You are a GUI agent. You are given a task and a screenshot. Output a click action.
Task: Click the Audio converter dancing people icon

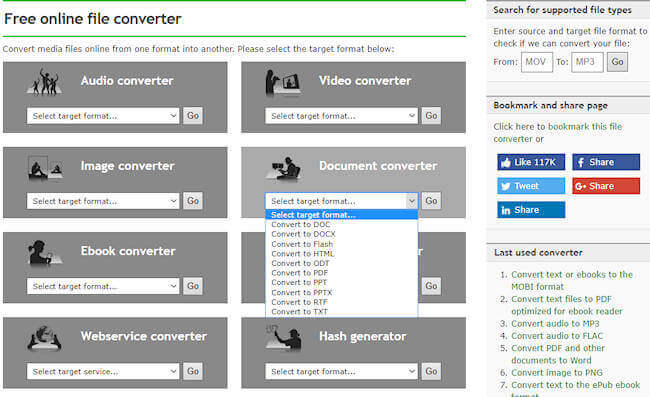tap(45, 82)
